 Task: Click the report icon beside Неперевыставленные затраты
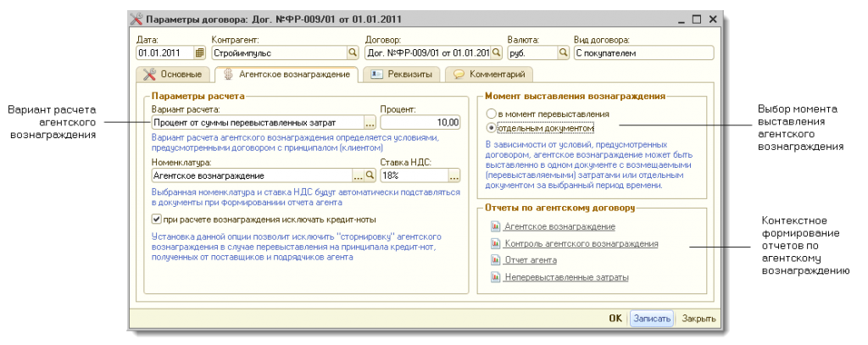tap(495, 277)
